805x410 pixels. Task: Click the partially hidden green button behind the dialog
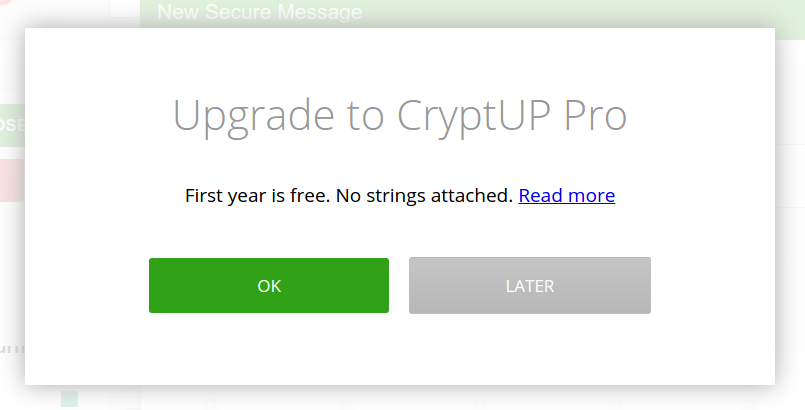[x=12, y=125]
